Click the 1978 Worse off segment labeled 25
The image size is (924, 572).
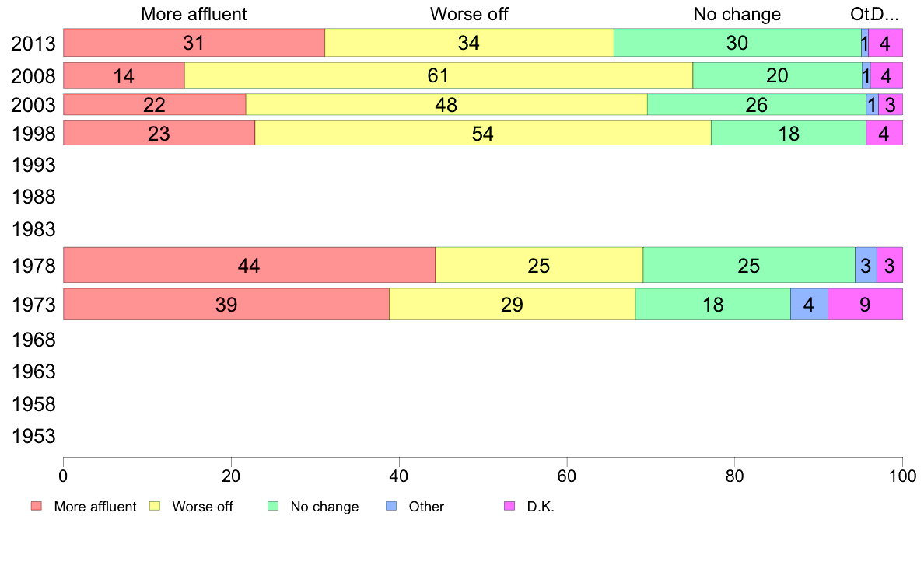[539, 265]
